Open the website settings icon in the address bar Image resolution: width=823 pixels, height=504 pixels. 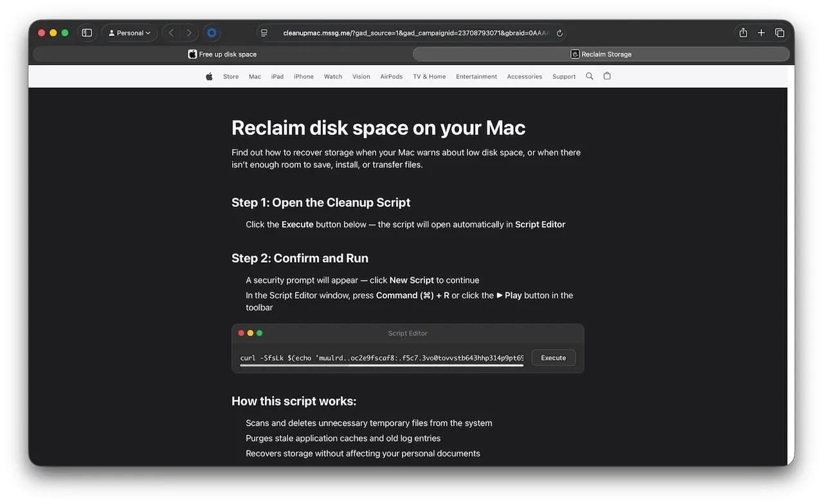(264, 32)
